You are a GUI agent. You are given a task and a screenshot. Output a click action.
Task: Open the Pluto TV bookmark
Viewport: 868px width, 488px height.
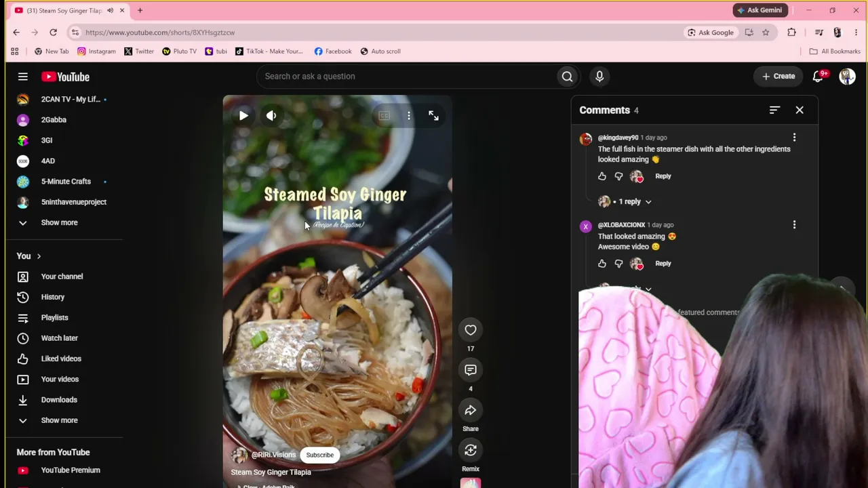click(x=179, y=52)
